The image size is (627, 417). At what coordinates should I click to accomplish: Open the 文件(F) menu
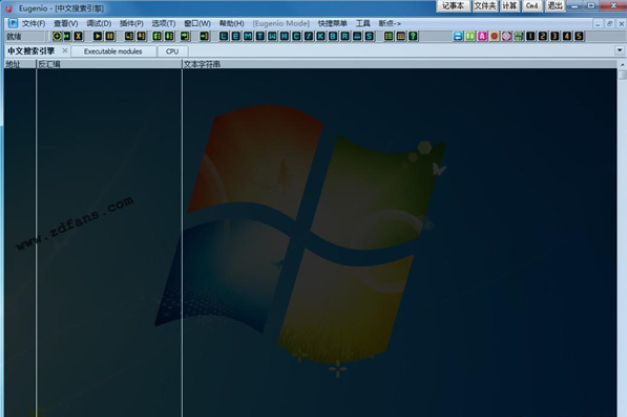click(x=34, y=23)
